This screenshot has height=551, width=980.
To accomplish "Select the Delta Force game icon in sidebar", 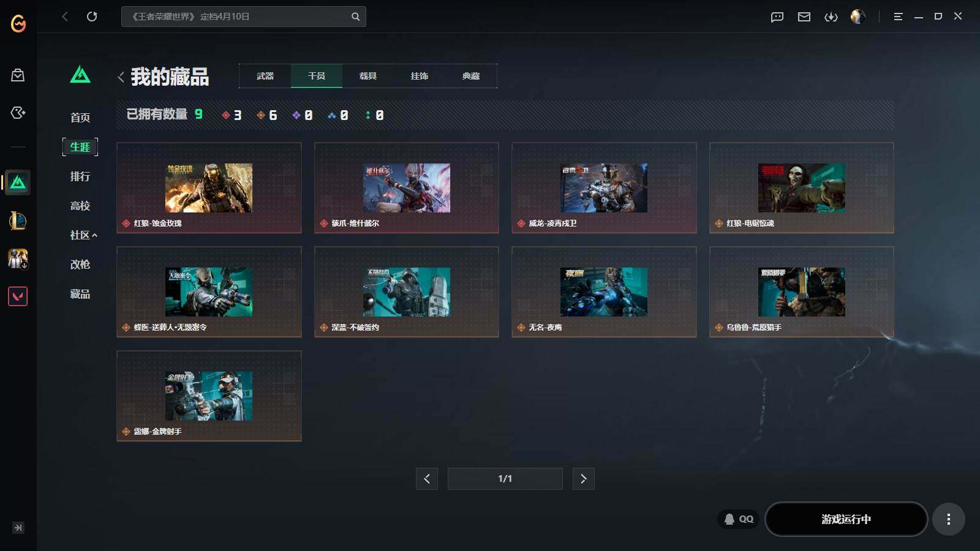I will [18, 182].
